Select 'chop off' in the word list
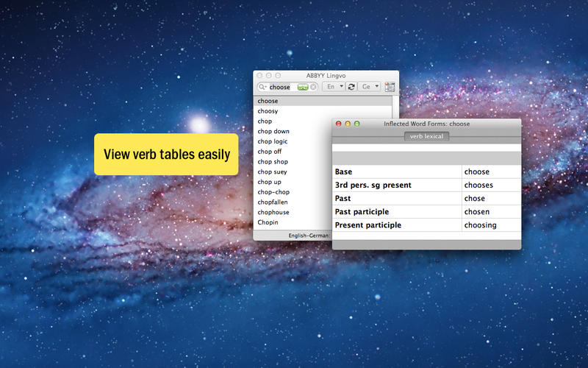588x368 pixels. (270, 152)
